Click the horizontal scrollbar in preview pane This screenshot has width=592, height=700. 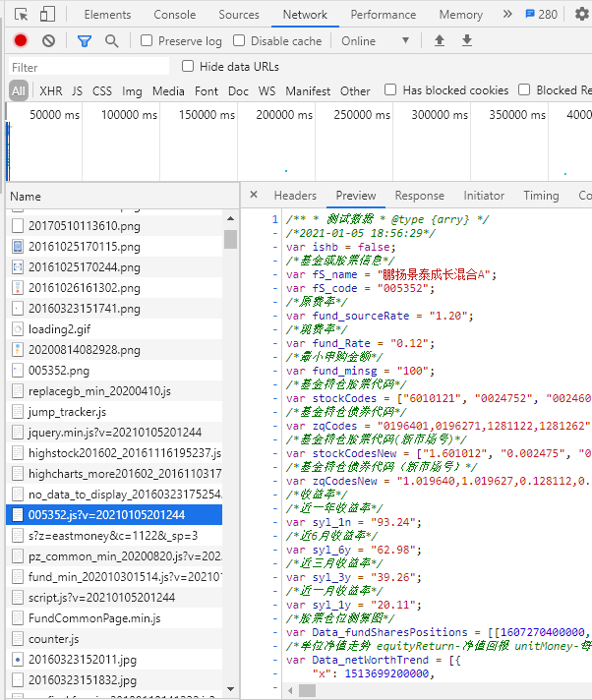tap(307, 690)
